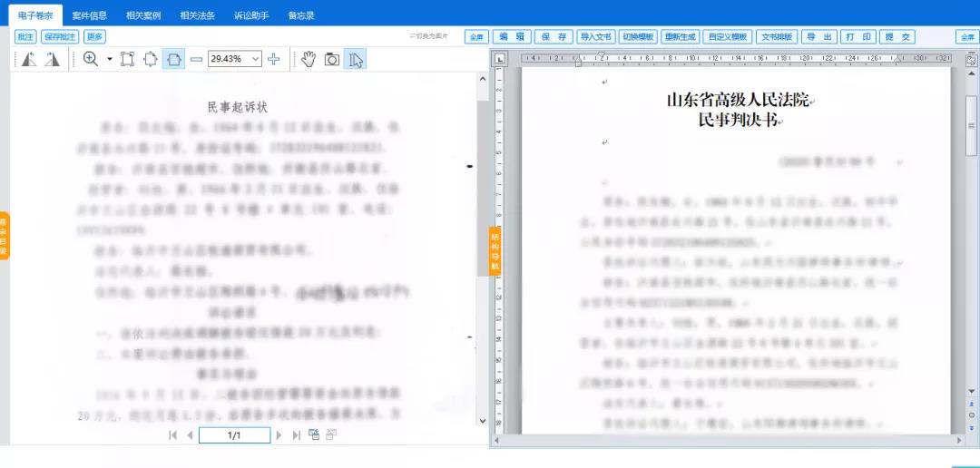
Task: Select the magnifier zoom tool
Action: click(91, 59)
